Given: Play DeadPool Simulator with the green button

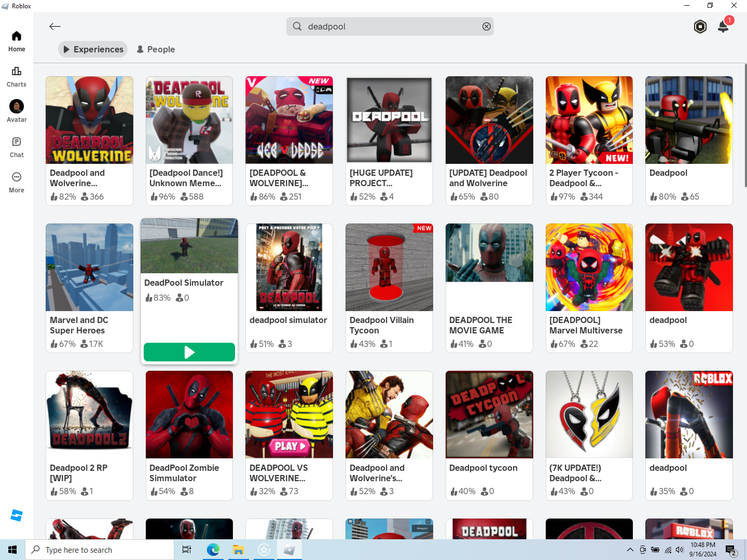Looking at the screenshot, I should pos(189,352).
